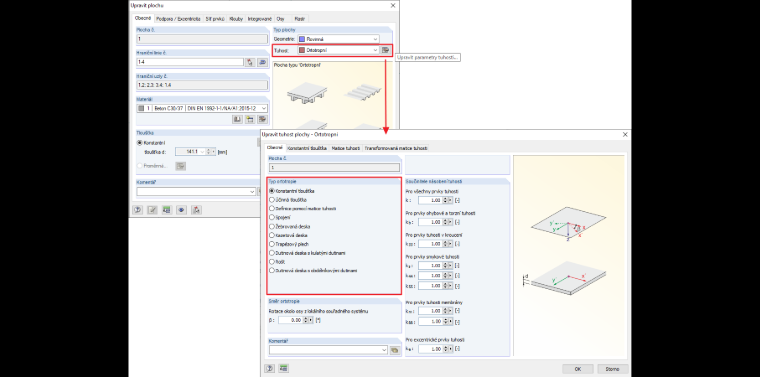Screen dimensions: 760x377
Task: Open the material library icon
Action: 237,119
